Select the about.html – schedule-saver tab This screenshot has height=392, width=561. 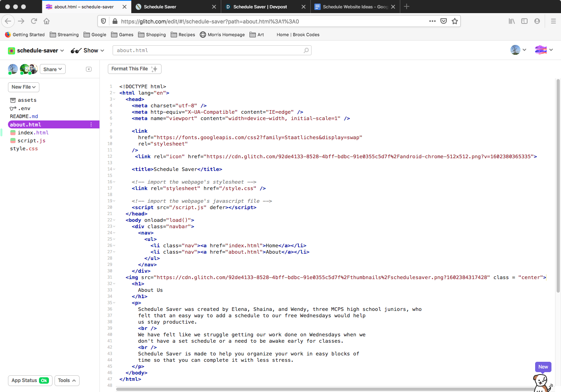pos(86,7)
